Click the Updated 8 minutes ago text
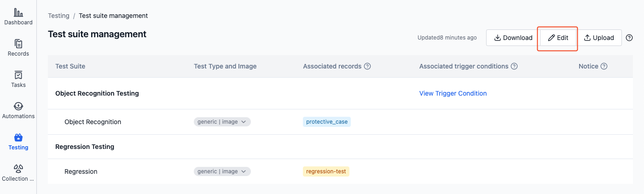The image size is (644, 194). pyautogui.click(x=447, y=38)
